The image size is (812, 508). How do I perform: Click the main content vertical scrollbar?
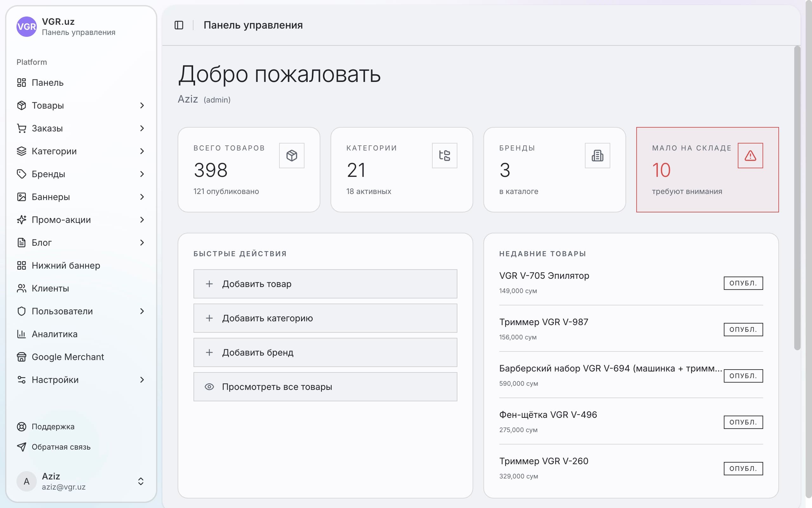797,198
